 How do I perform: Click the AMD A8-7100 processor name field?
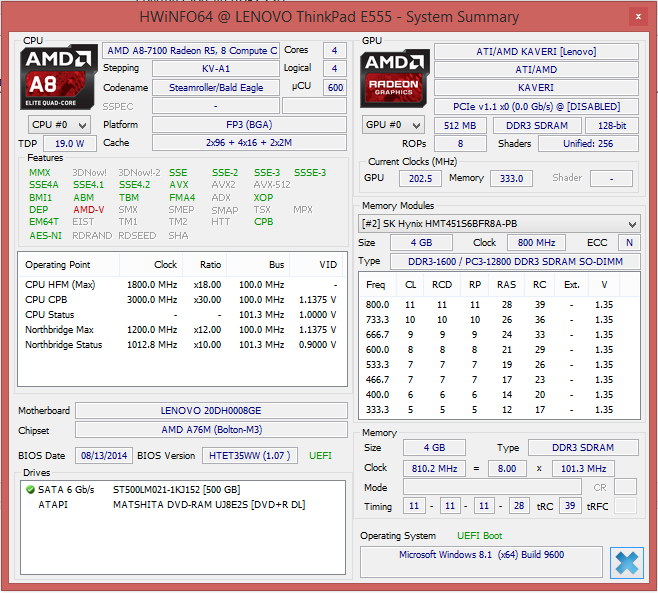coord(191,51)
